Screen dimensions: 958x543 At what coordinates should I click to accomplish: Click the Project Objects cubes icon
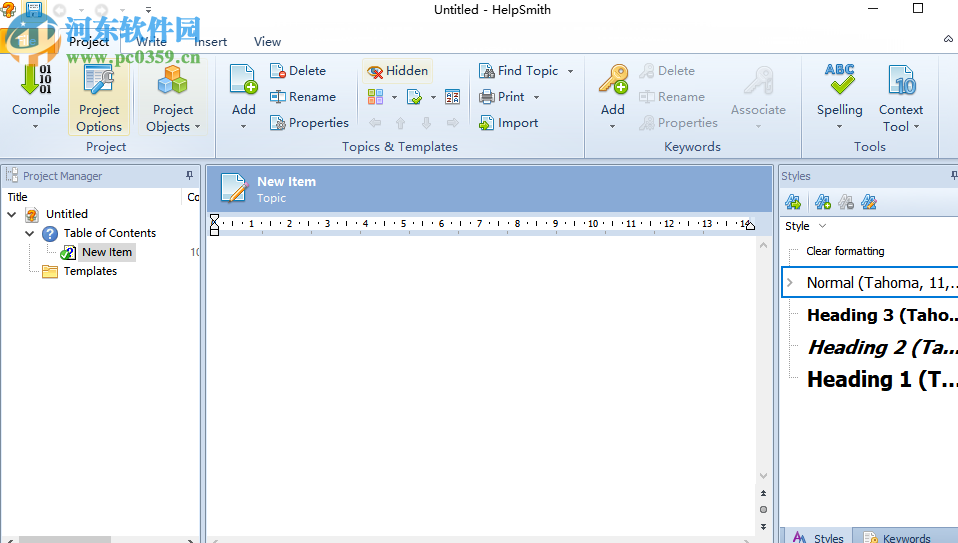coord(172,81)
